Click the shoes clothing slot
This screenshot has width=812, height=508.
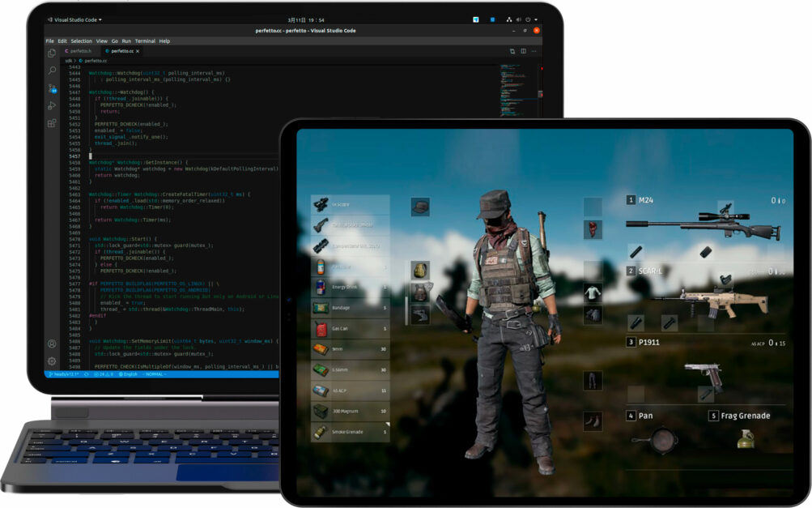point(593,421)
